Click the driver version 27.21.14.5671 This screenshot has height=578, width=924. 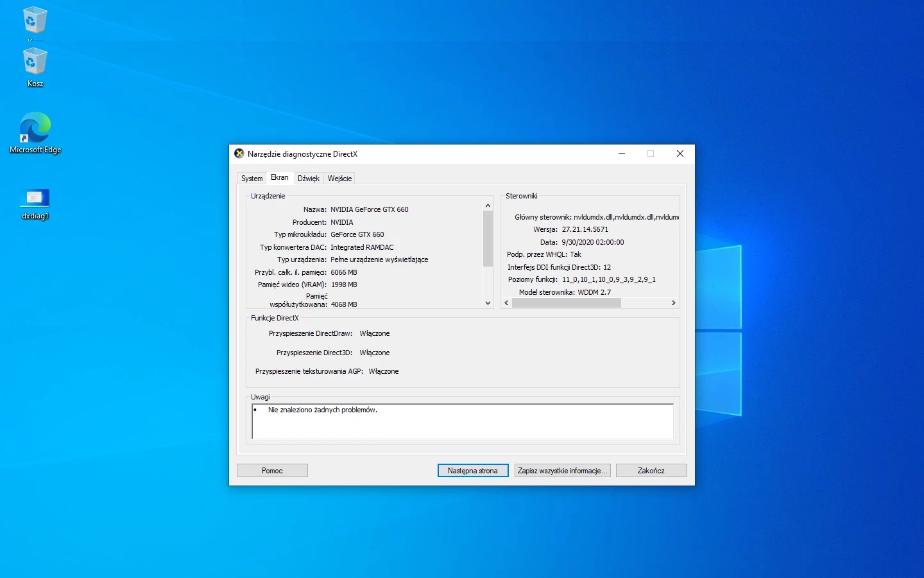[585, 229]
